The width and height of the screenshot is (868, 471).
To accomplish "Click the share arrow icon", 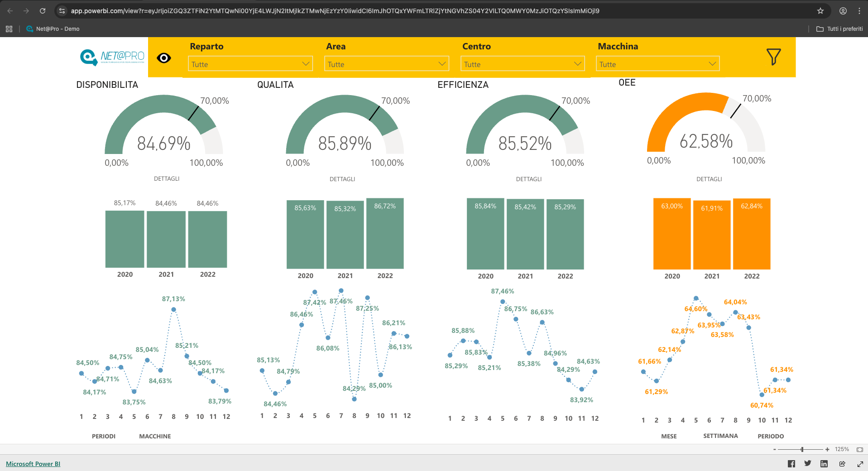I will click(842, 464).
